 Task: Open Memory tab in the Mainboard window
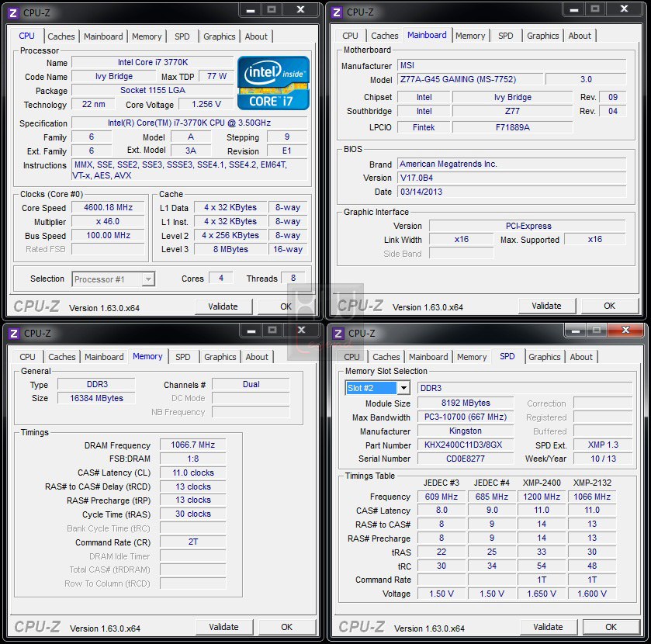point(470,36)
